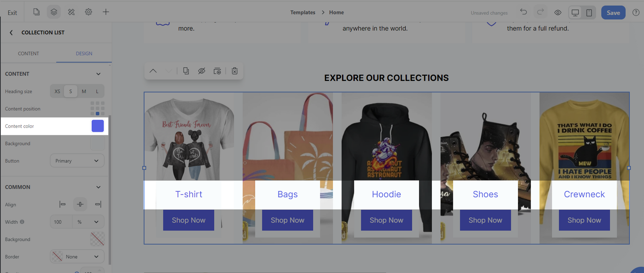Preview the page with the eye icon
Image resolution: width=644 pixels, height=273 pixels.
coord(558,12)
